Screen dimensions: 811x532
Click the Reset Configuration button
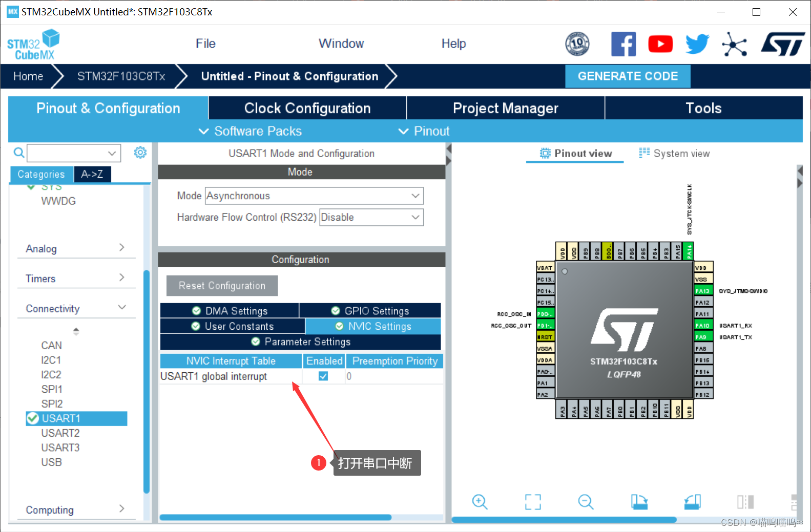point(222,286)
